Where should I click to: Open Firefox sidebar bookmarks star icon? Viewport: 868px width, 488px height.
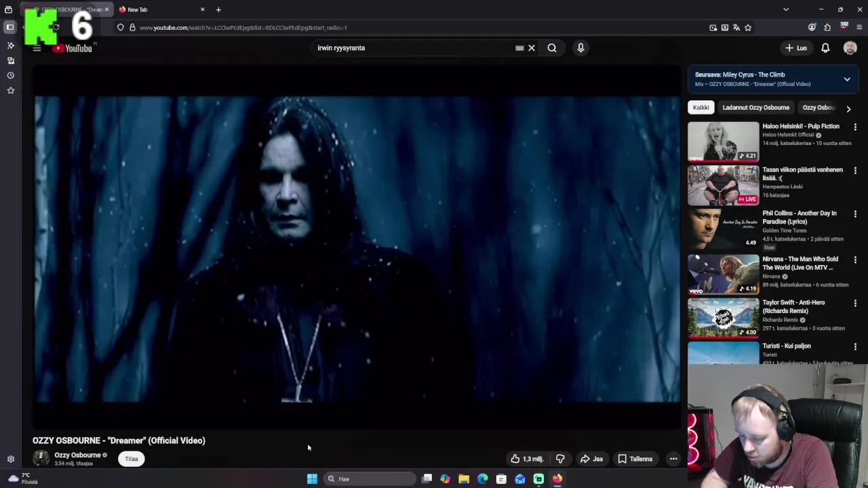pyautogui.click(x=10, y=90)
